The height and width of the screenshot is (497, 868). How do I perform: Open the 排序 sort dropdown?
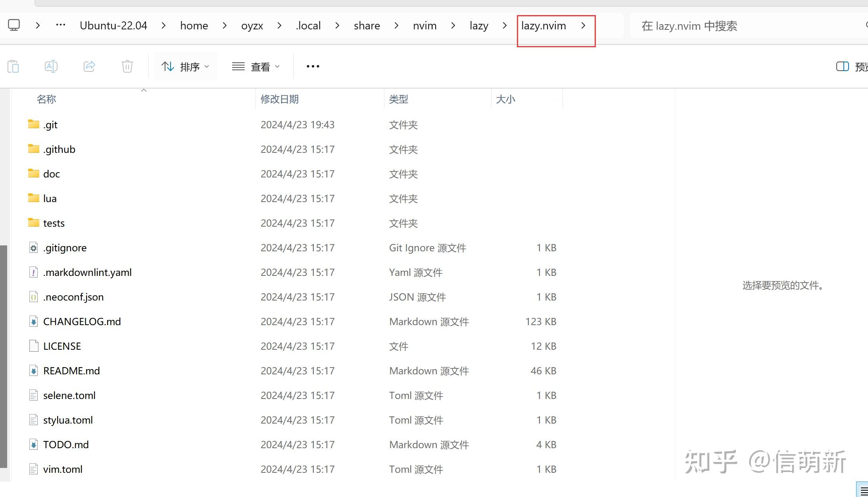(185, 66)
